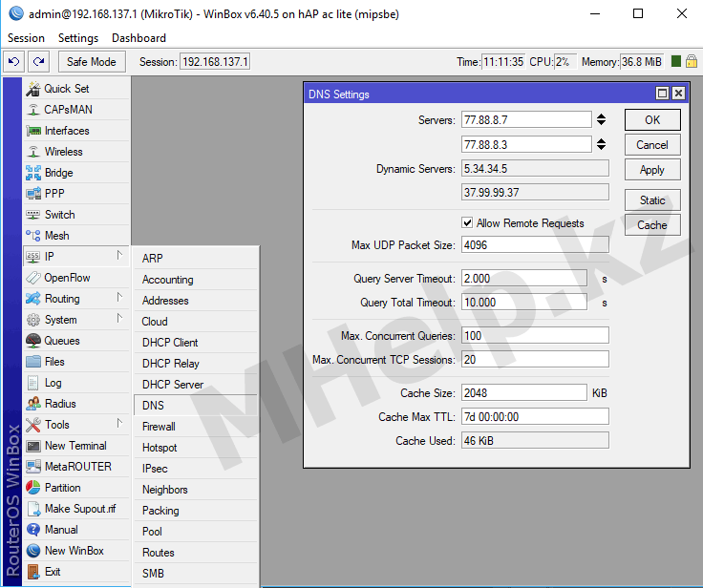The image size is (703, 588).
Task: Open Static DNS entries button
Action: click(652, 200)
